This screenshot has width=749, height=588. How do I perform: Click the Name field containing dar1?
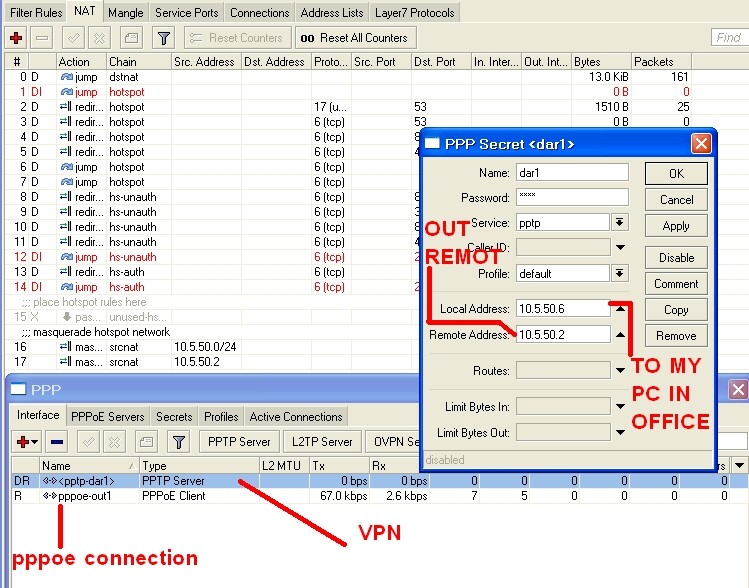(572, 172)
